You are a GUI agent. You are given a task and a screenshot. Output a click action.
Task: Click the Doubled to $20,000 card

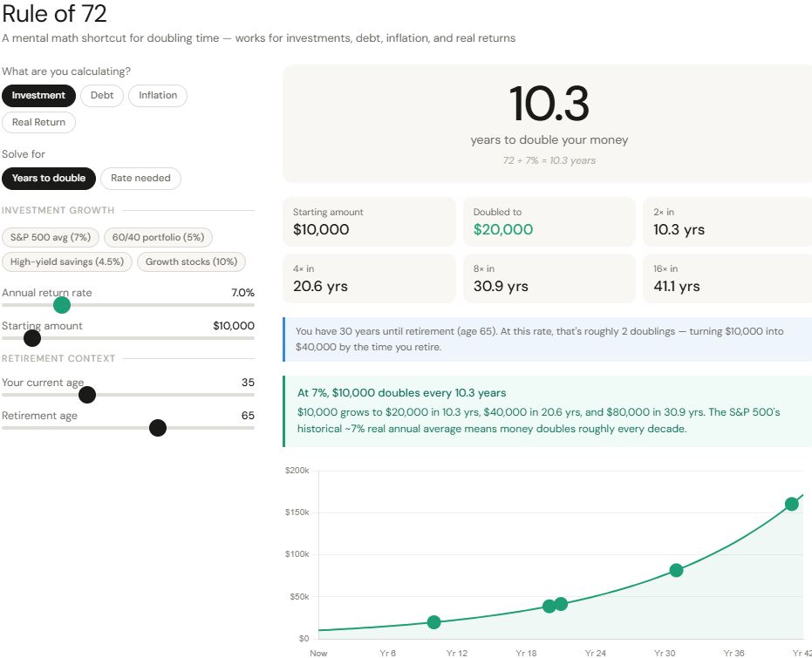click(x=549, y=222)
